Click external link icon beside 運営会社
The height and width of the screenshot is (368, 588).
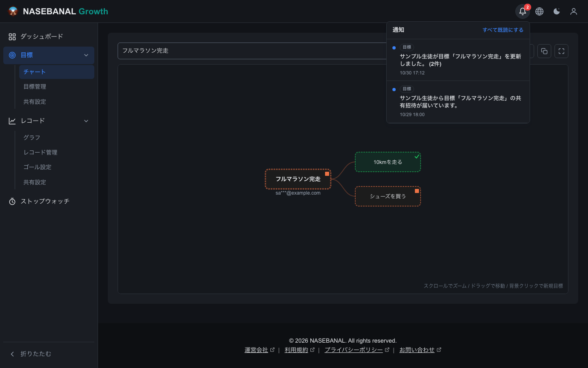pos(272,350)
